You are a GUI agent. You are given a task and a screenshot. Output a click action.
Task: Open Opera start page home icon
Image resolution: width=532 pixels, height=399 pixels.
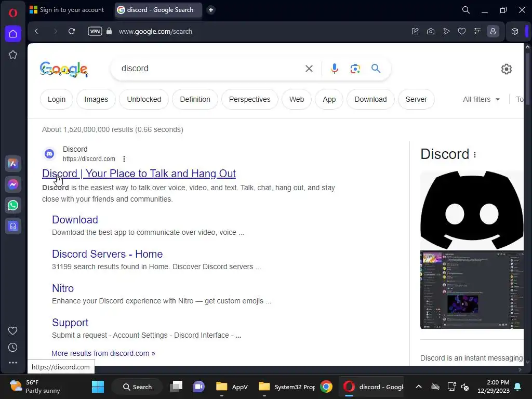pos(13,34)
